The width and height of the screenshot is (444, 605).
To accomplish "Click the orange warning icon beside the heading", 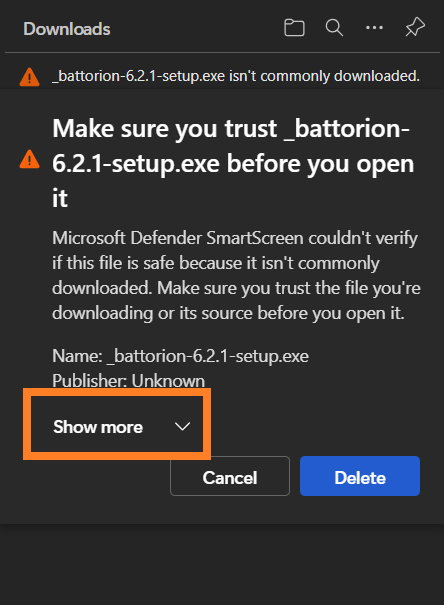I will pos(29,159).
